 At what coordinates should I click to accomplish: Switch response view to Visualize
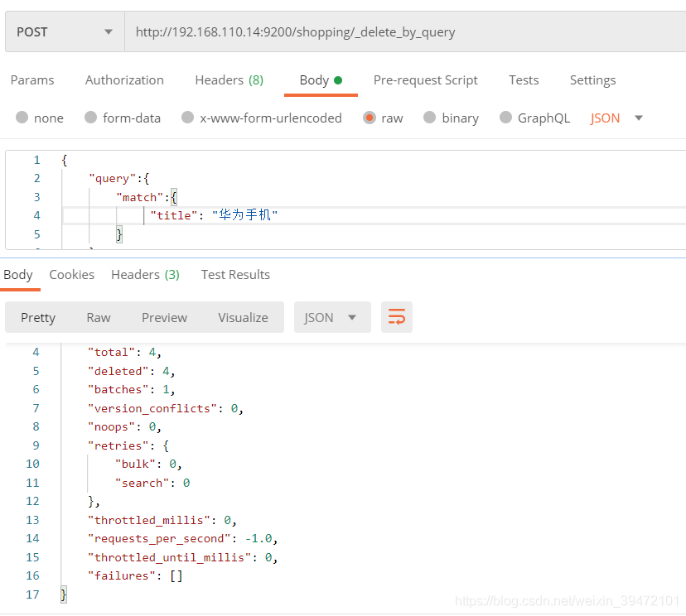point(243,317)
